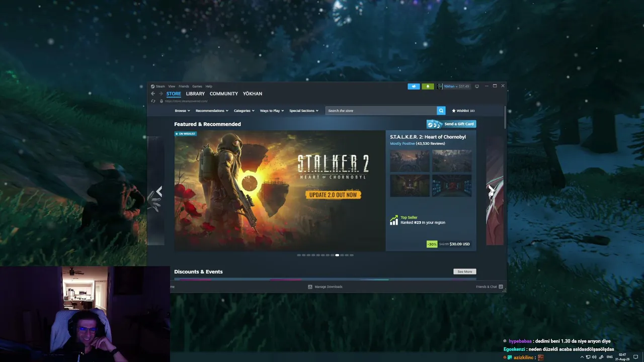Click the $30.09 USD discounted price
Viewport: 644px width, 362px height.
coord(459,244)
